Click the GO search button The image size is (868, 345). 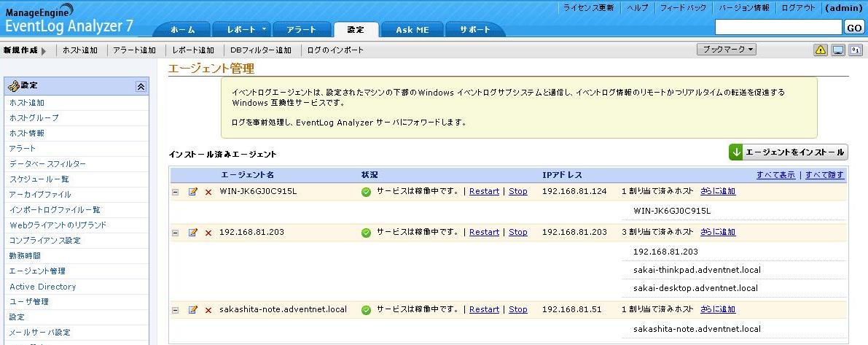[853, 27]
